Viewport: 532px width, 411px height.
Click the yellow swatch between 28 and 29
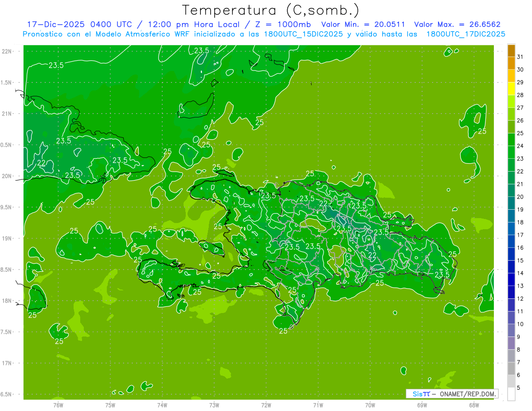pos(511,89)
